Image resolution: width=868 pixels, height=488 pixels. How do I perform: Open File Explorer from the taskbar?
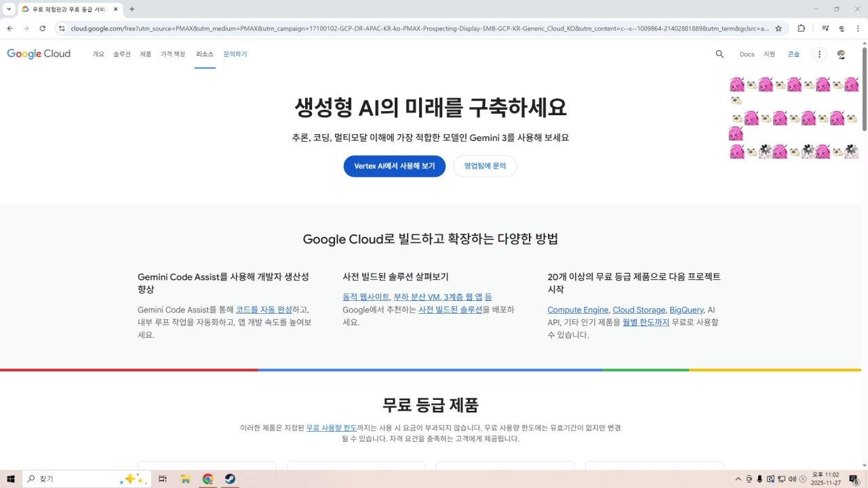coord(185,479)
